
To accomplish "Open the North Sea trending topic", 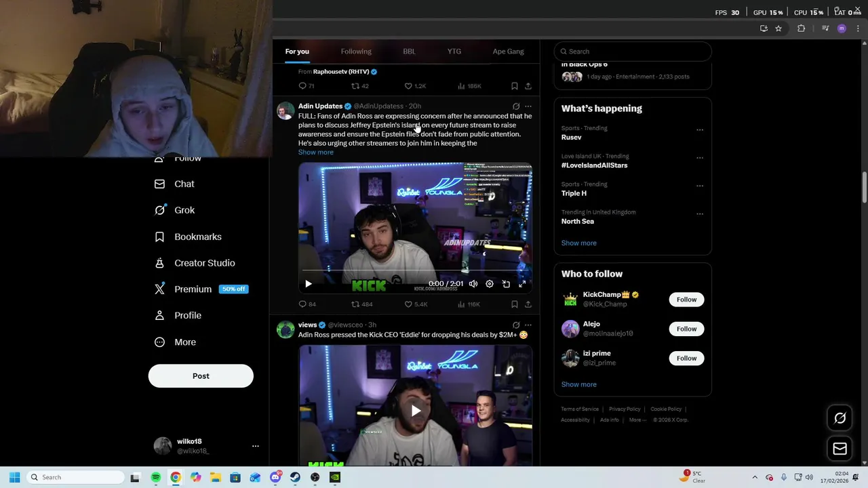I will pyautogui.click(x=578, y=222).
